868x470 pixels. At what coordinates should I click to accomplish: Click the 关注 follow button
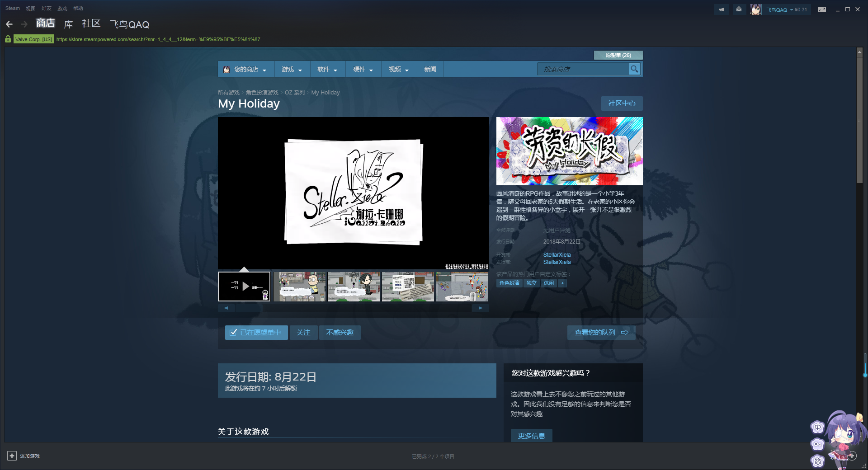(x=303, y=333)
